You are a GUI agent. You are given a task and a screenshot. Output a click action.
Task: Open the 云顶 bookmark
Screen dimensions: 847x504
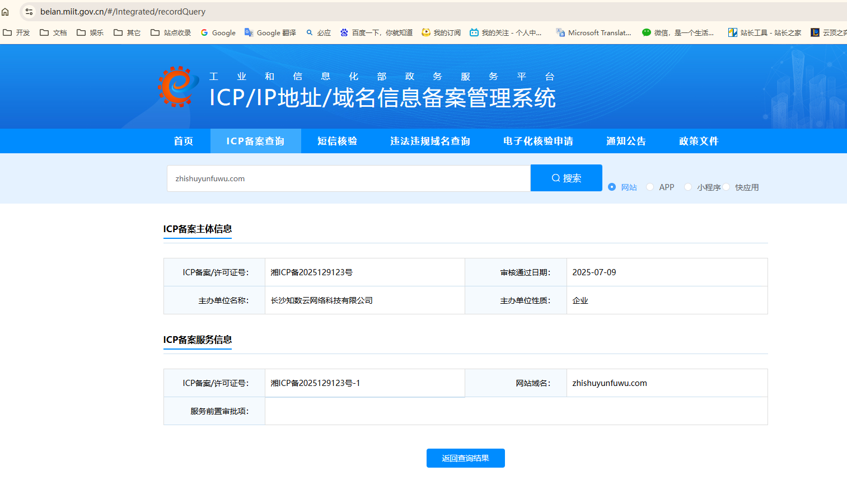[x=829, y=33]
